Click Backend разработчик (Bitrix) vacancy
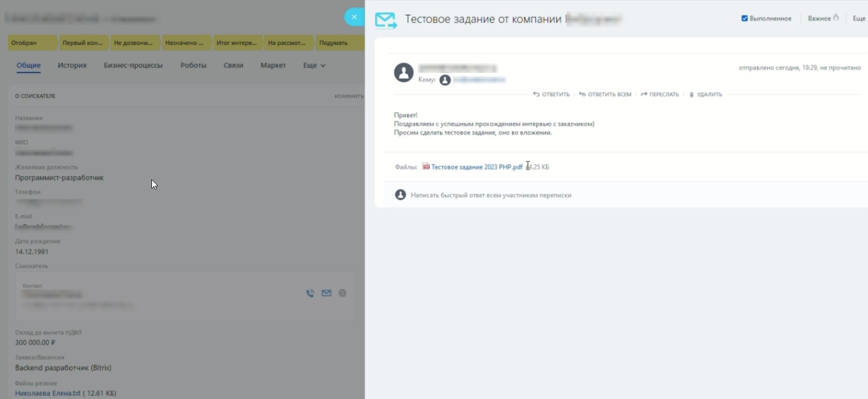868x399 pixels. (63, 368)
